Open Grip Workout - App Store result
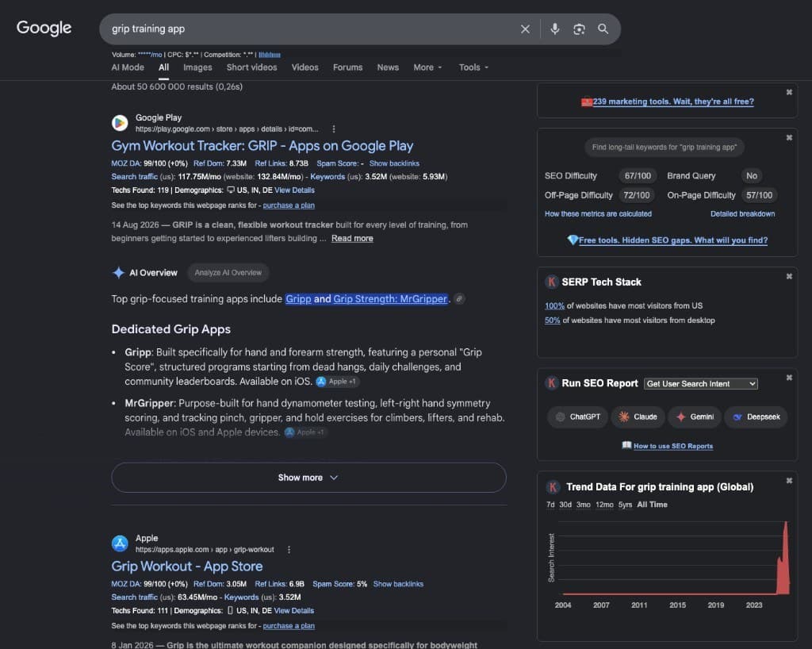This screenshot has width=812, height=649. (187, 566)
